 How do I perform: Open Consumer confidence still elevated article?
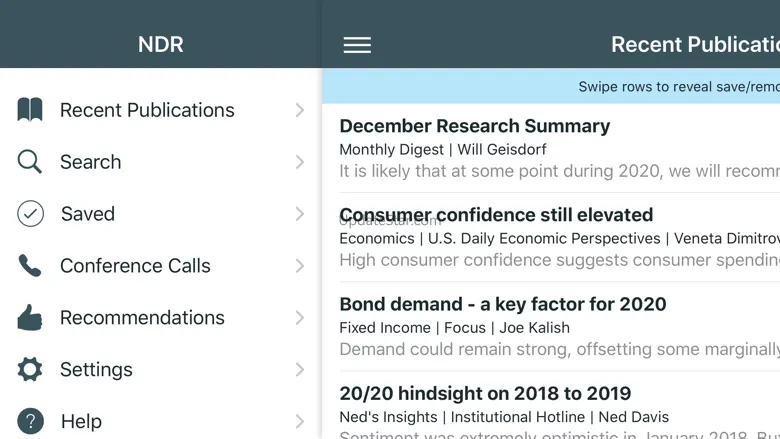[x=551, y=237]
